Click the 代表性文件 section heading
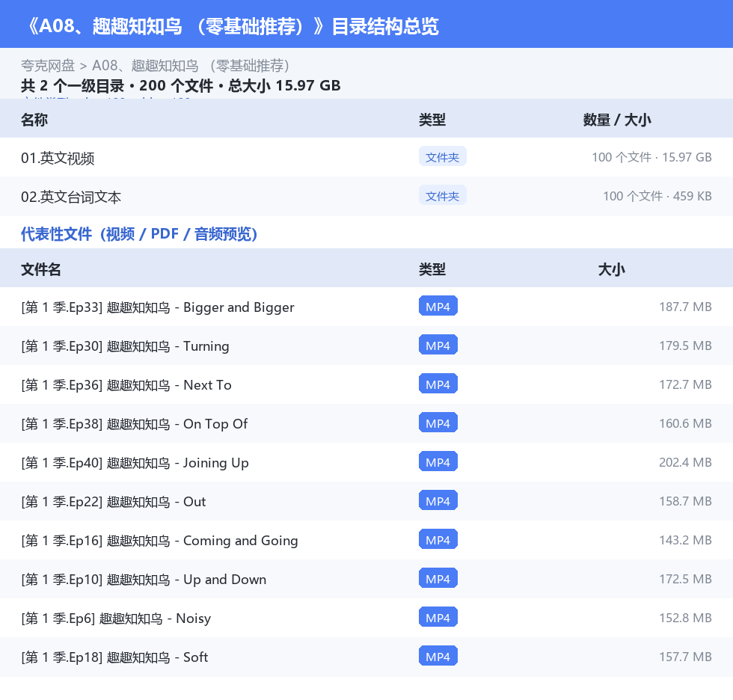The image size is (733, 700). pyautogui.click(x=139, y=233)
